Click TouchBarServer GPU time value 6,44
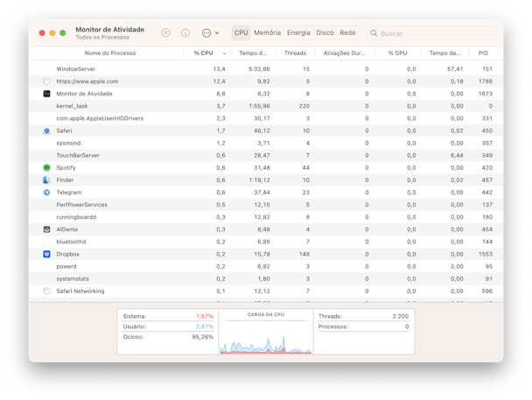532x400 pixels. (457, 156)
